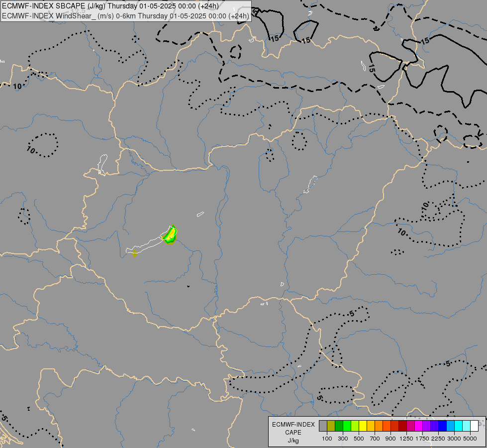
Task: Click the violet swatch after 1750
Action: (427, 426)
